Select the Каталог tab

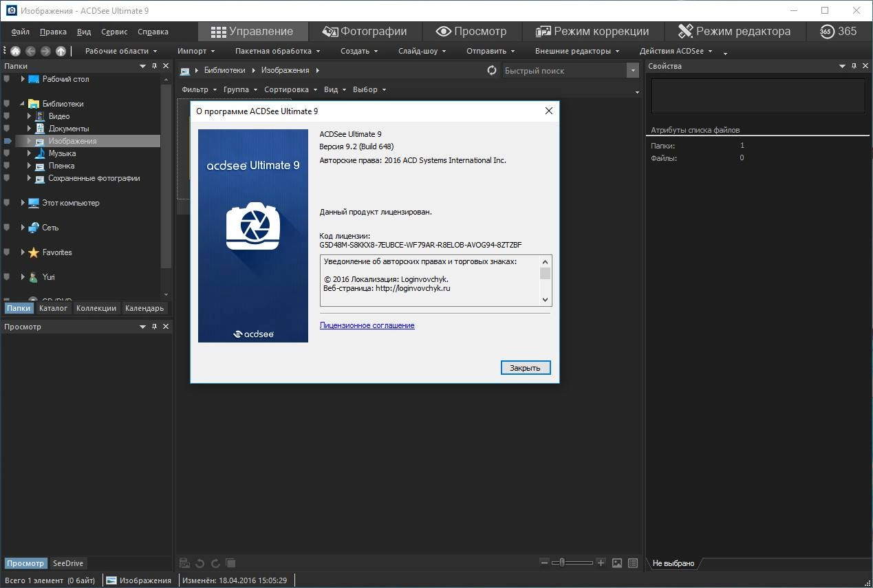(x=53, y=308)
